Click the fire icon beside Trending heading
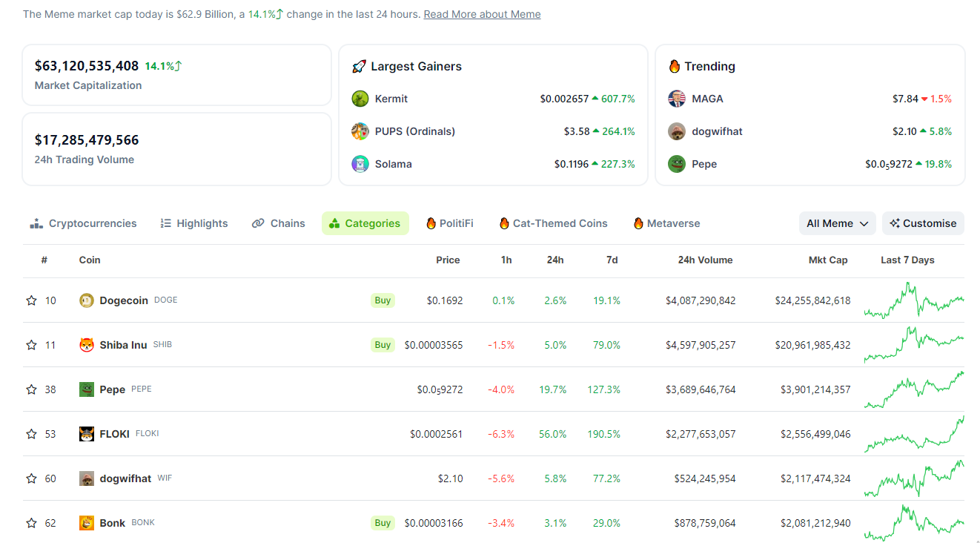 (x=675, y=66)
